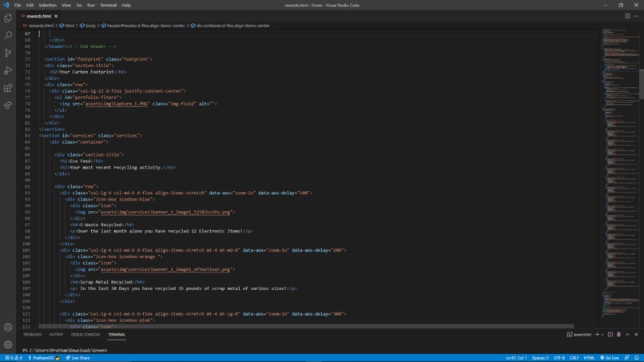Open the Run menu
Image resolution: width=644 pixels, height=362 pixels.
(x=91, y=6)
